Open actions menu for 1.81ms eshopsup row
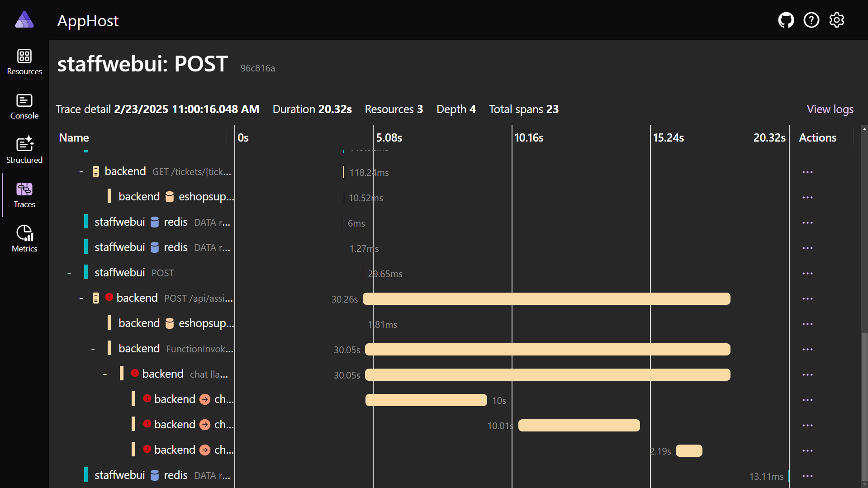 807,324
